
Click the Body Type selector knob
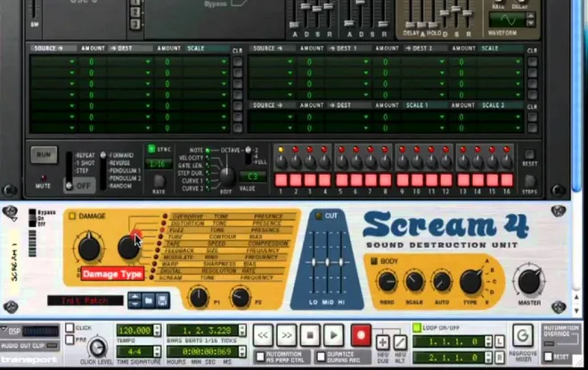(x=471, y=283)
